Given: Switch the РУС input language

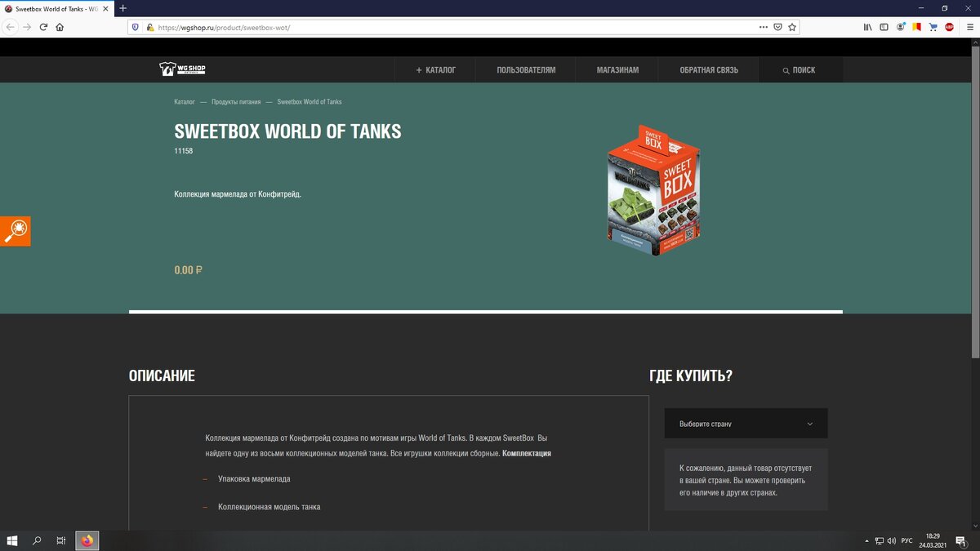Looking at the screenshot, I should [x=906, y=540].
